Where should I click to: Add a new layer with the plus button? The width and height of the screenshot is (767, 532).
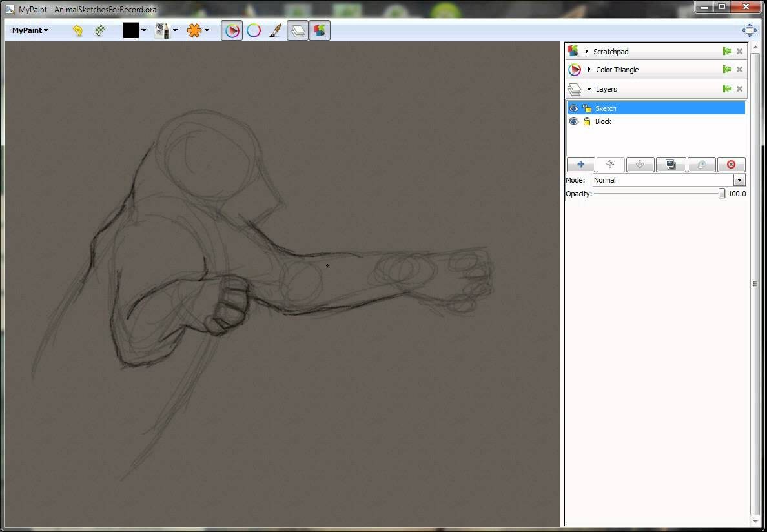[x=580, y=164]
